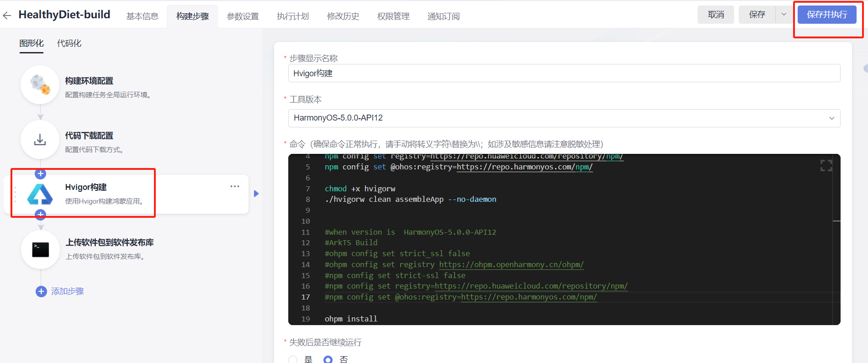Click the '#ArkTS Build' comment line
868x363 pixels.
351,243
